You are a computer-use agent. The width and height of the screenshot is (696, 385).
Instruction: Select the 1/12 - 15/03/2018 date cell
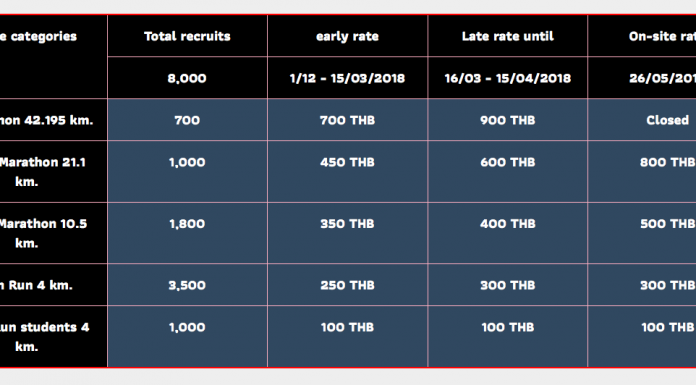pos(348,78)
